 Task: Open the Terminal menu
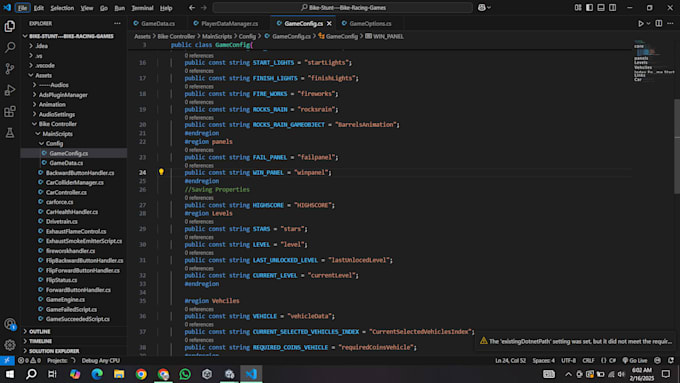click(142, 8)
